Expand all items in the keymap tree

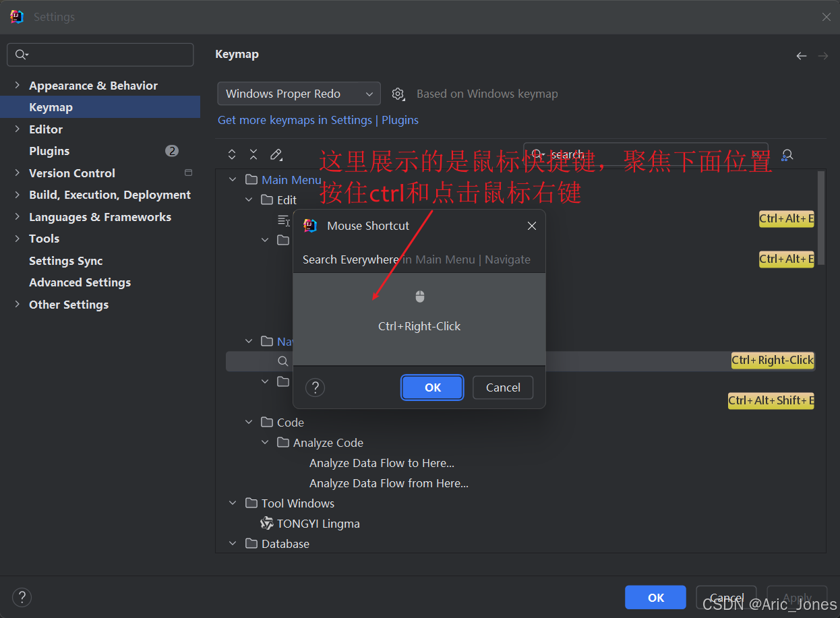click(x=232, y=154)
